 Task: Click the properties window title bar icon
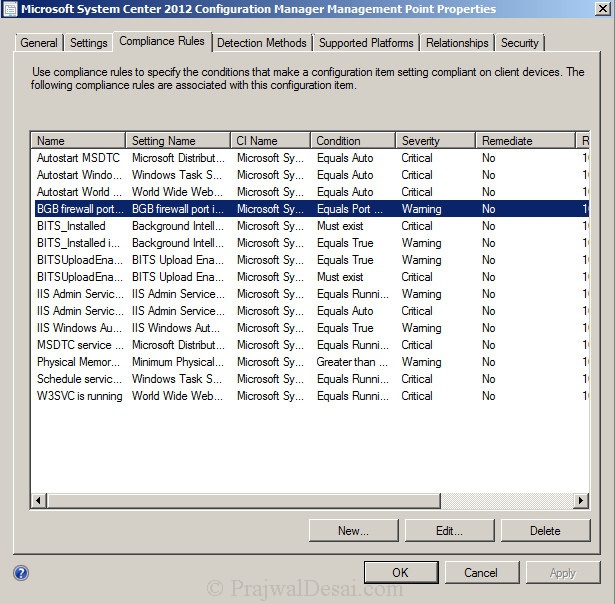[10, 9]
